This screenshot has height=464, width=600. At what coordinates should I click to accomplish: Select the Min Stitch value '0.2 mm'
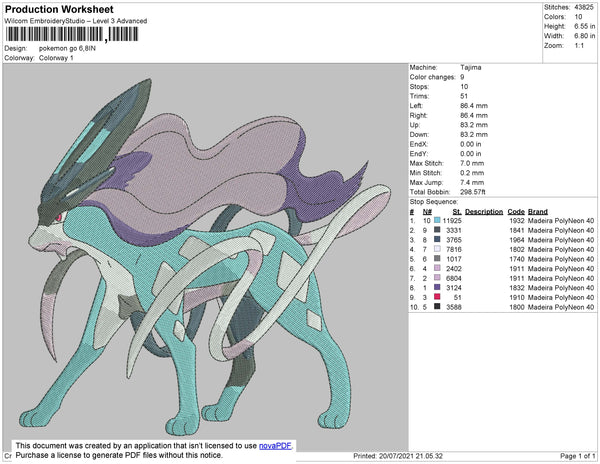472,173
